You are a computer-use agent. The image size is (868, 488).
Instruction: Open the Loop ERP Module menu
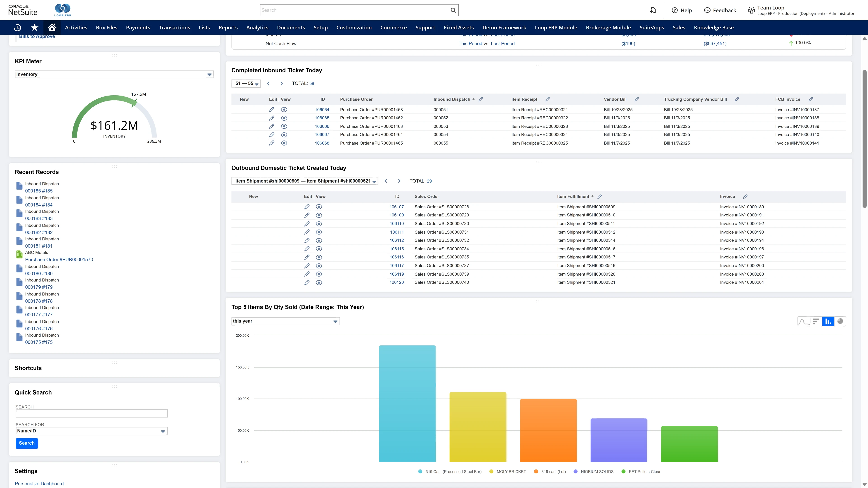(556, 28)
